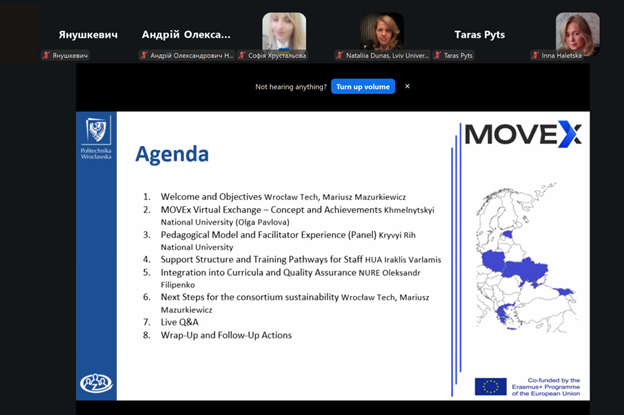Dismiss the 'Not hearing anything?' notification
624x415 pixels.
407,87
